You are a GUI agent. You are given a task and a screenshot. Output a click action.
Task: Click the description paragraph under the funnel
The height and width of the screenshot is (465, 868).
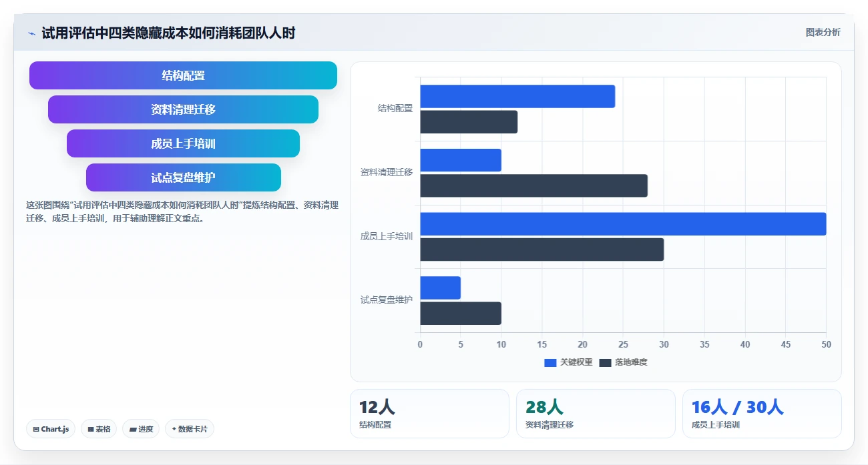coord(182,211)
